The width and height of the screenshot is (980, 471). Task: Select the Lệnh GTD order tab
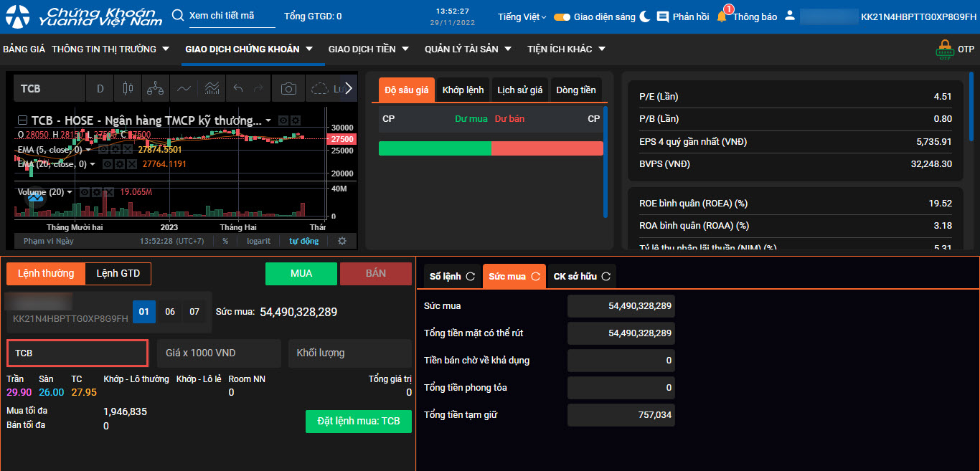[x=118, y=273]
